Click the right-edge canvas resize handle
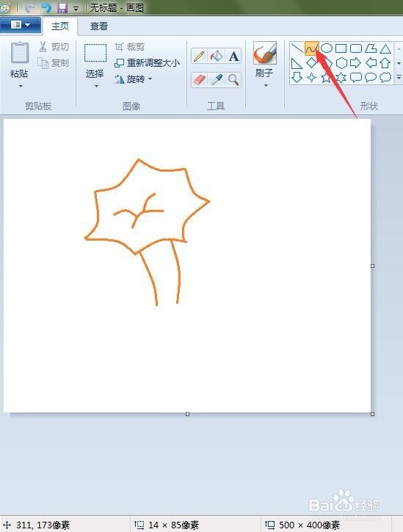The height and width of the screenshot is (532, 403). click(x=372, y=266)
